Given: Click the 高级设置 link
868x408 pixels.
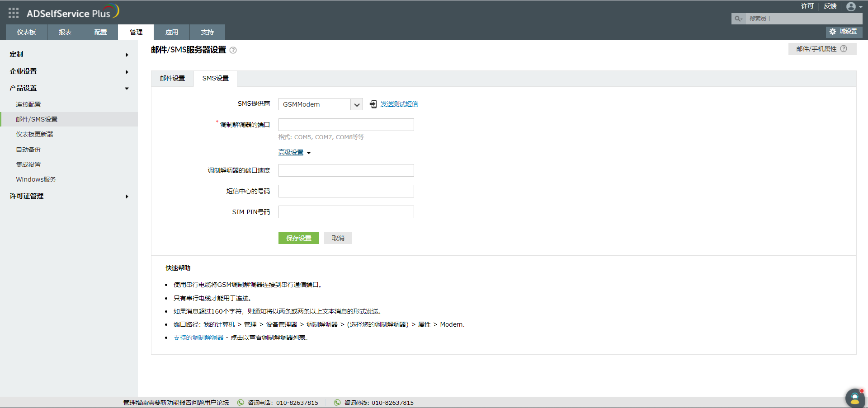Looking at the screenshot, I should (x=291, y=153).
